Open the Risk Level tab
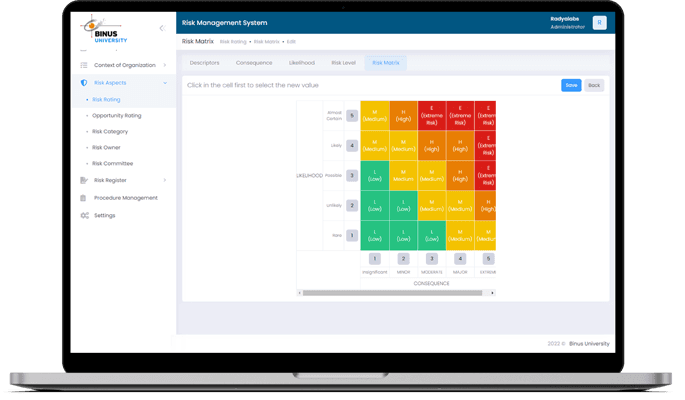This screenshot has height=400, width=685. coord(343,62)
